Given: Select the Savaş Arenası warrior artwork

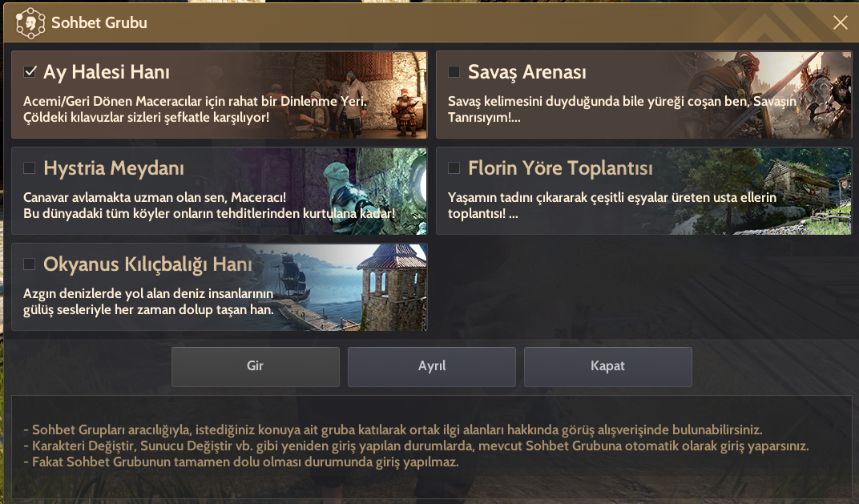Looking at the screenshot, I should [x=767, y=95].
